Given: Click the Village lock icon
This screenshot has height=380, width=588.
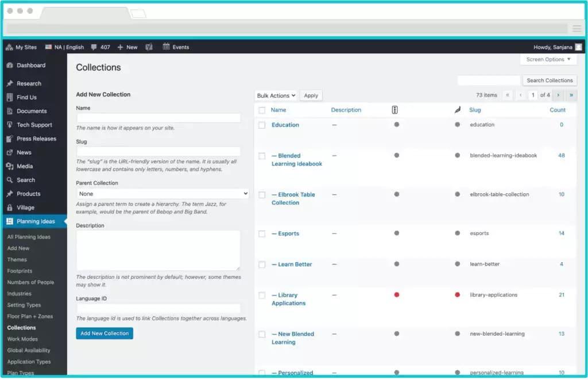Looking at the screenshot, I should pos(10,208).
